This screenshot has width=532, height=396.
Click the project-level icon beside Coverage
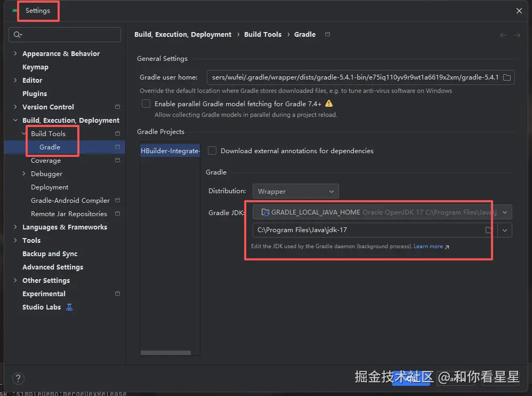117,160
